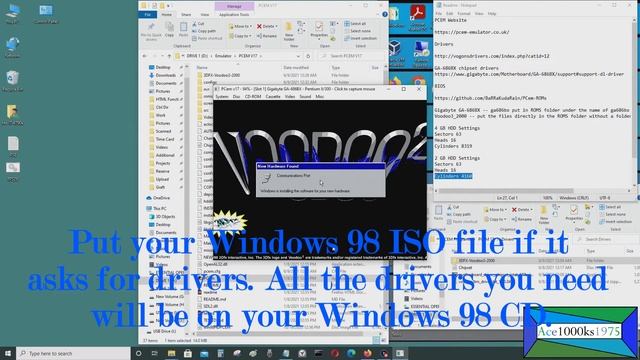The image size is (640, 360).
Task: Open Notepad's Help menu
Action: click(492, 13)
